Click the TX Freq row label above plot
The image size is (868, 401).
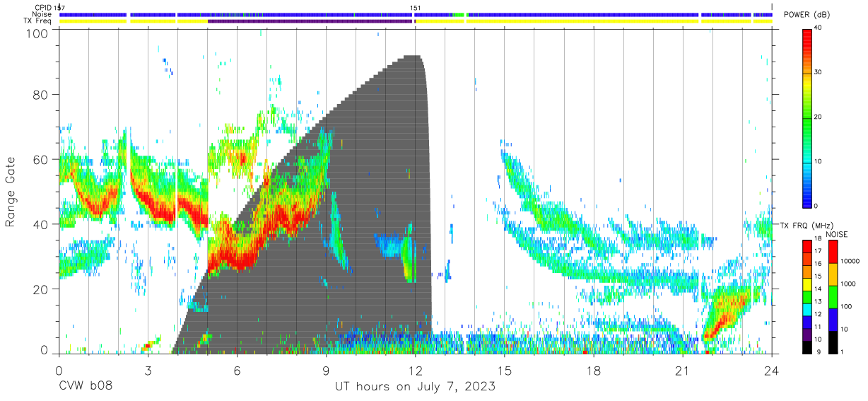(x=37, y=21)
